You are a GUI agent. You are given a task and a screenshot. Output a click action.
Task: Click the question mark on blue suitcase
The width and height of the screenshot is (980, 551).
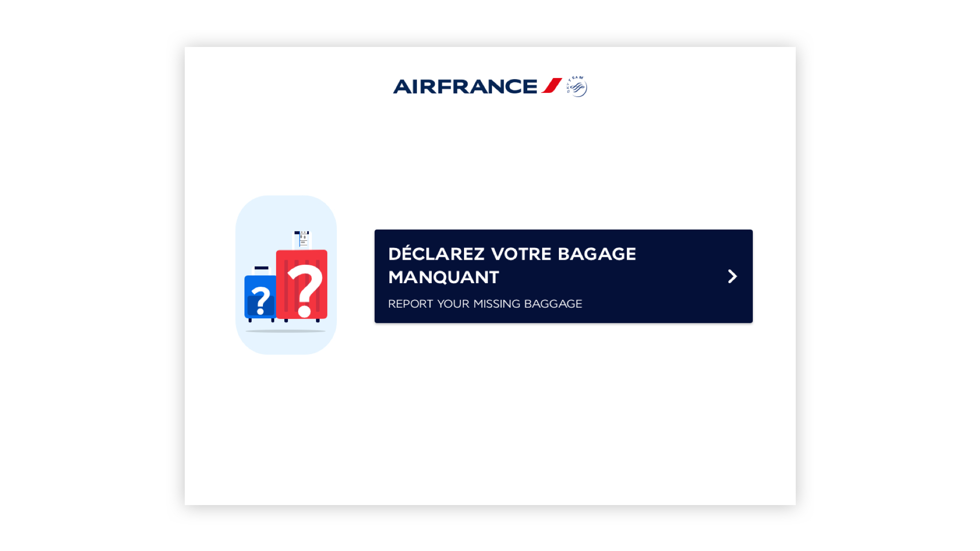coord(261,301)
